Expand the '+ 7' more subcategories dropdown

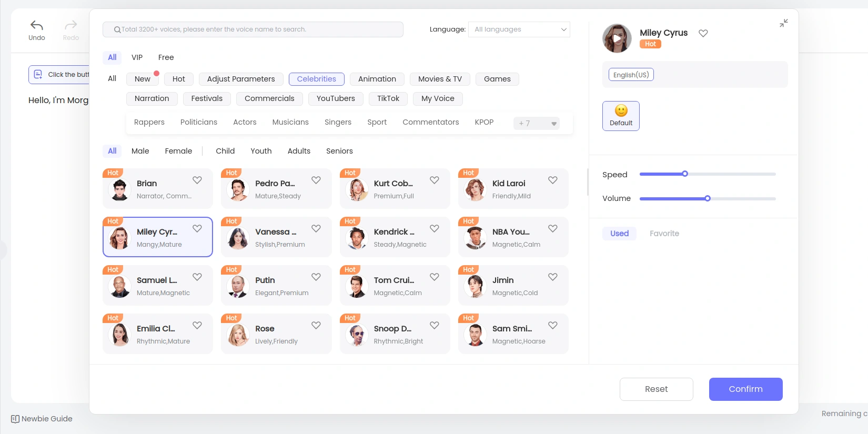(536, 124)
